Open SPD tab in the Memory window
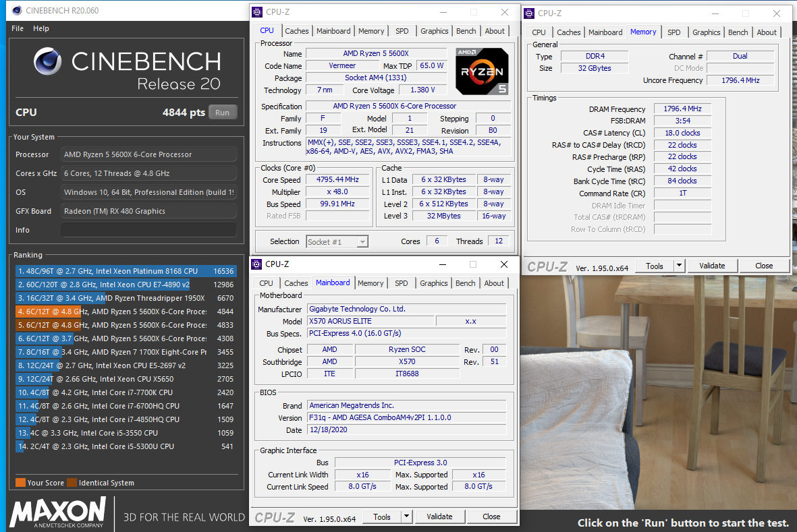 click(674, 32)
